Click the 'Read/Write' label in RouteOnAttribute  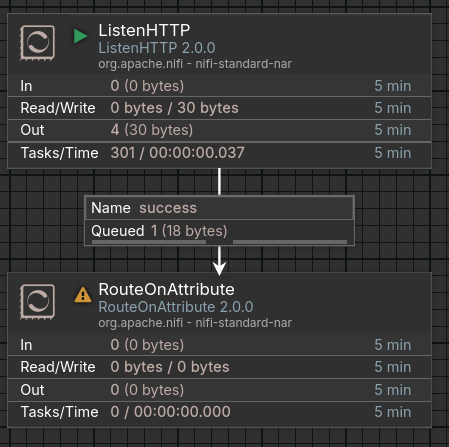(58, 367)
